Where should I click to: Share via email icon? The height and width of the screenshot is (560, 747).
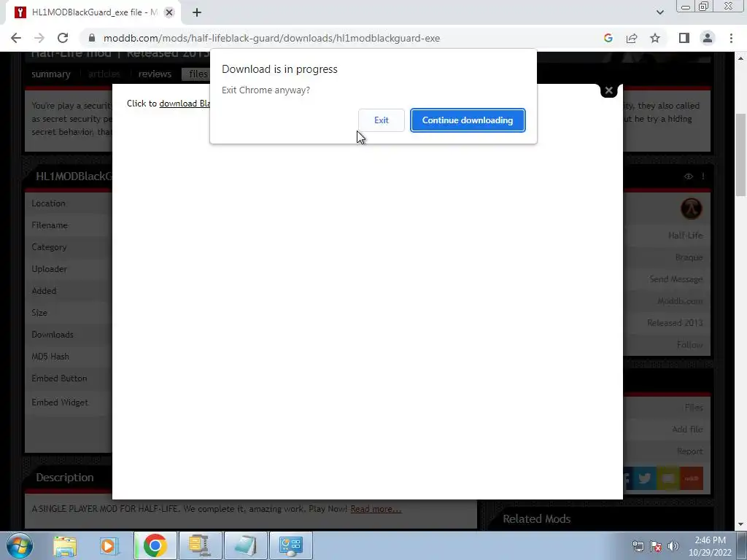click(668, 478)
